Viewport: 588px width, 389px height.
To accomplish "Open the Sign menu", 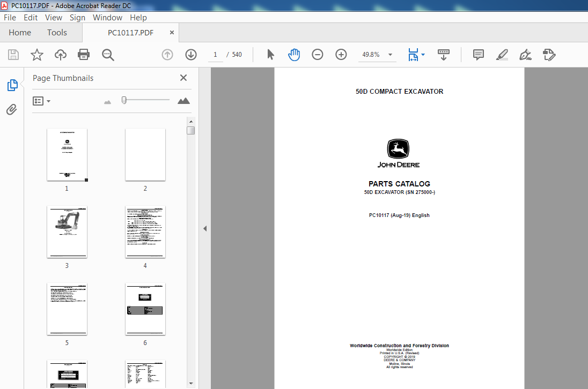I will [77, 18].
